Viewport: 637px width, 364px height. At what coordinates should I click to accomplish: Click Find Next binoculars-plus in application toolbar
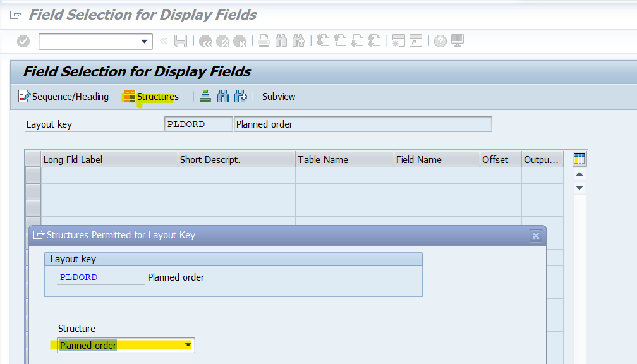coord(240,96)
